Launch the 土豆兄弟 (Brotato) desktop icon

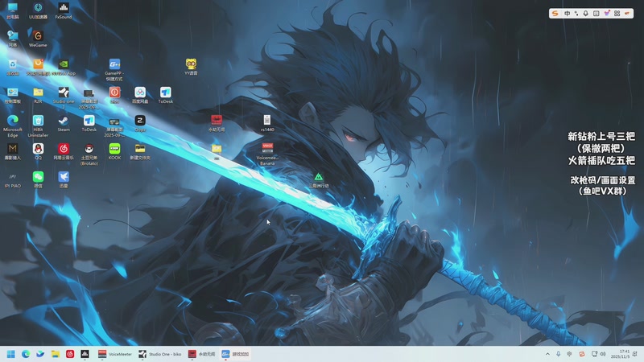(89, 154)
